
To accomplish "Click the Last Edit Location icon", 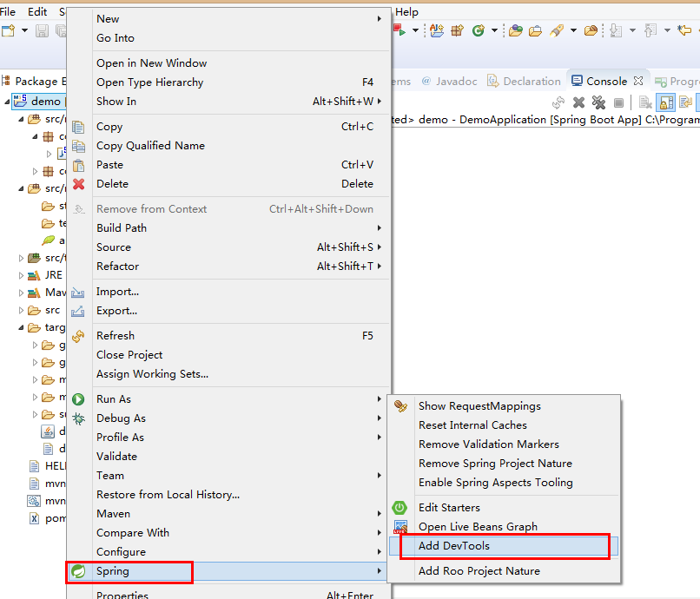I will (684, 30).
